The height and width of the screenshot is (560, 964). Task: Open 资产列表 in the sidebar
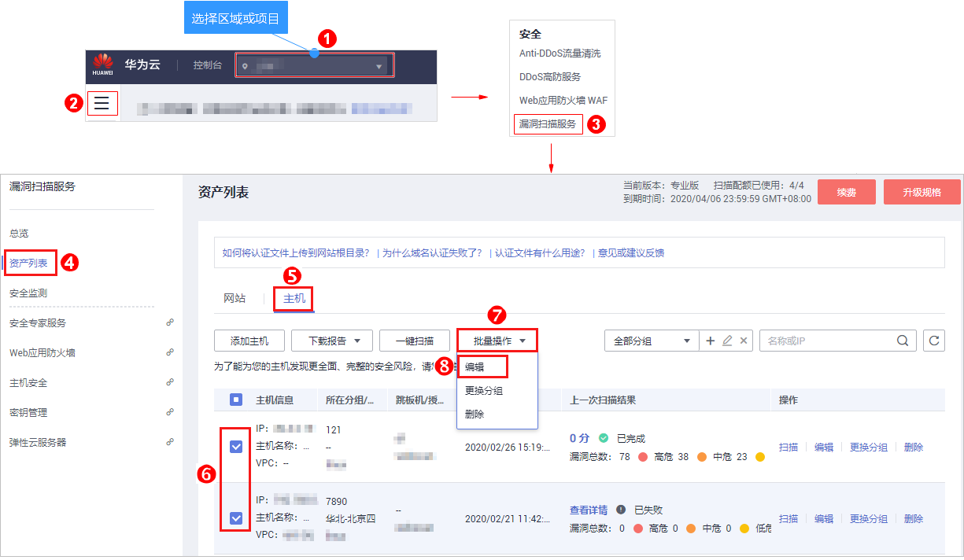(30, 263)
